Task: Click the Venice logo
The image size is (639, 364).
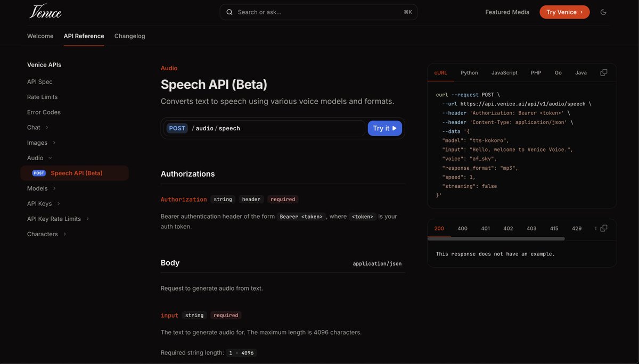Action: [x=45, y=10]
